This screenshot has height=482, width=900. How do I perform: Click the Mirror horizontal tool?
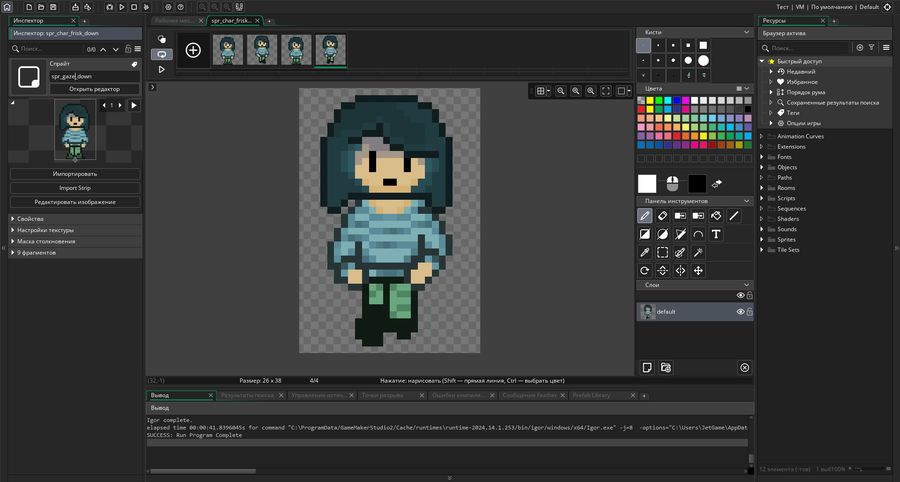coord(680,271)
